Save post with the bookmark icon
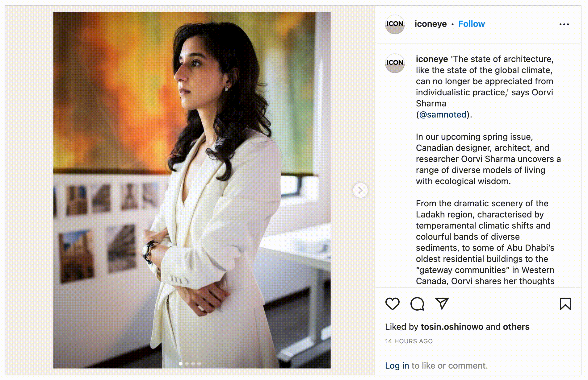This screenshot has height=380, width=588. pos(565,304)
